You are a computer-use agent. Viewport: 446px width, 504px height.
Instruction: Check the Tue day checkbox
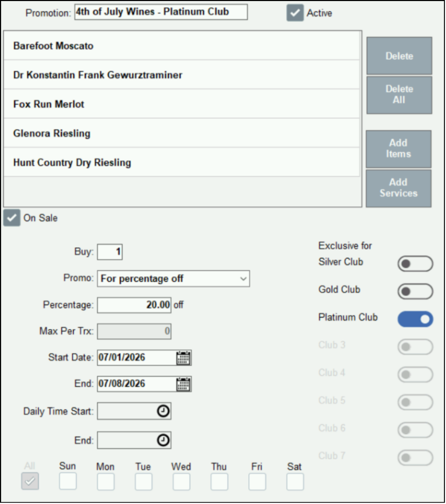144,482
